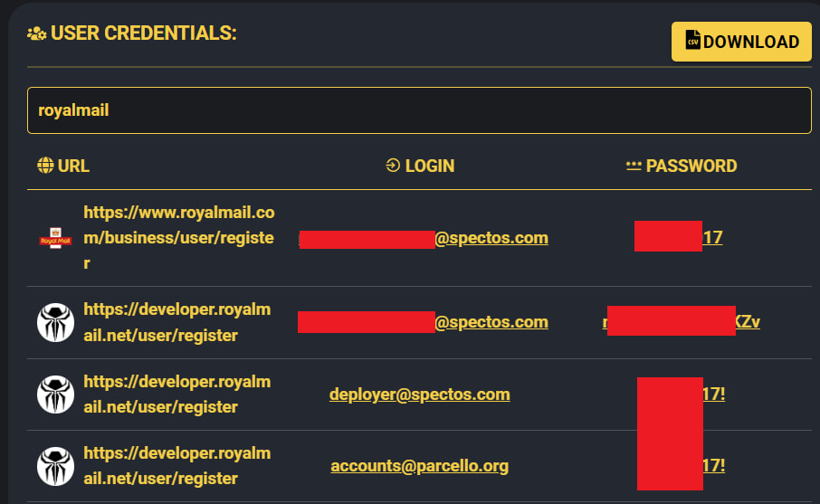This screenshot has height=504, width=820.
Task: Select the accounts@parcello.org login
Action: tap(419, 466)
